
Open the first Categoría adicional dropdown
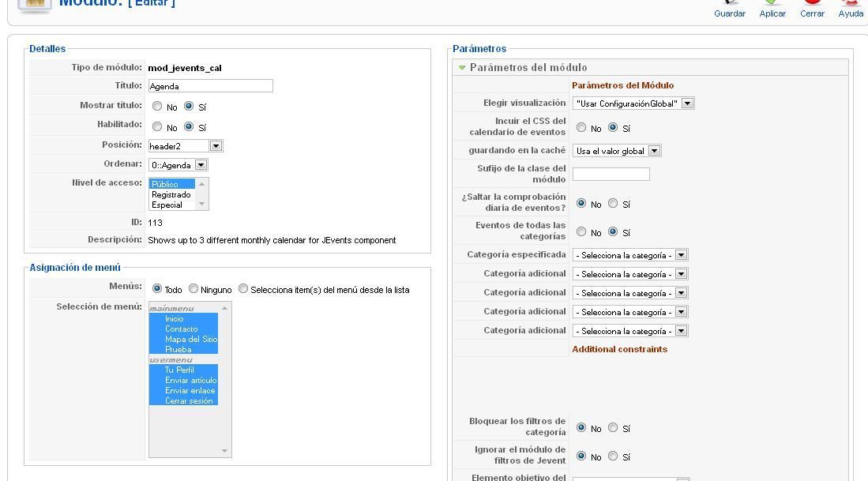pos(630,274)
